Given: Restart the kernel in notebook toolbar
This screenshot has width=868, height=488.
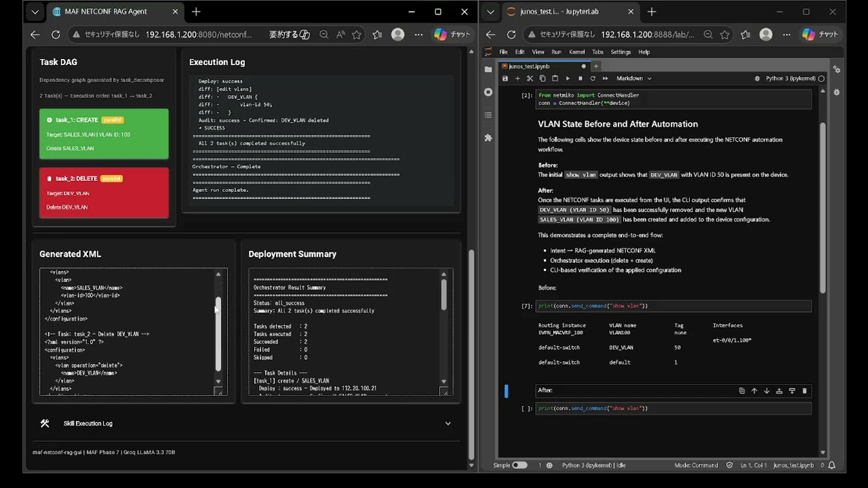Looking at the screenshot, I should tap(592, 79).
